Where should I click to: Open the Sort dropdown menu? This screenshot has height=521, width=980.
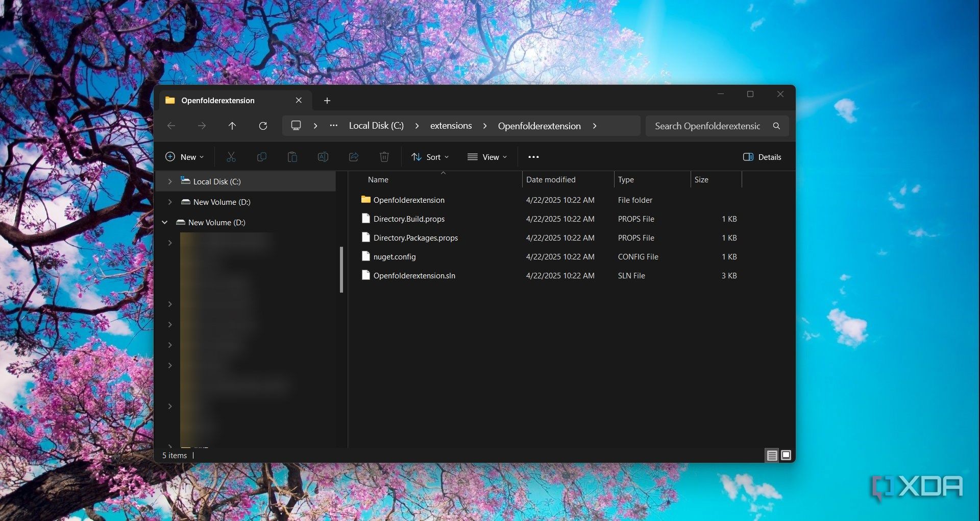tap(430, 157)
